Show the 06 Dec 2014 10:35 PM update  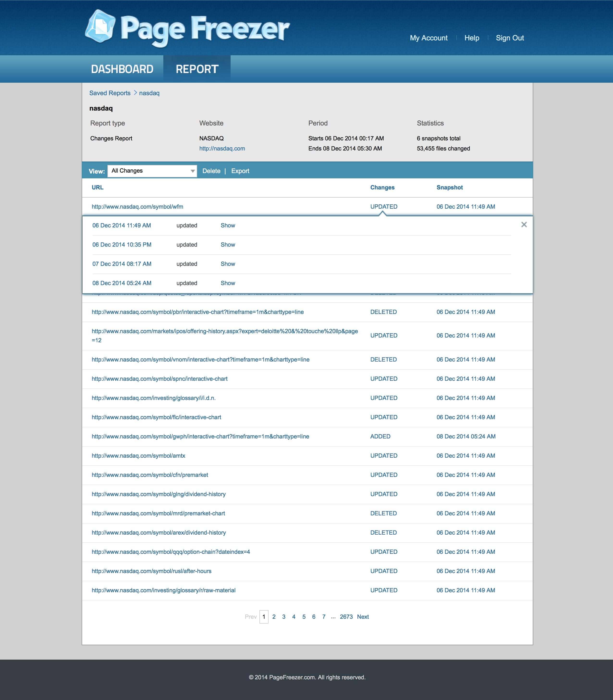[x=228, y=245]
